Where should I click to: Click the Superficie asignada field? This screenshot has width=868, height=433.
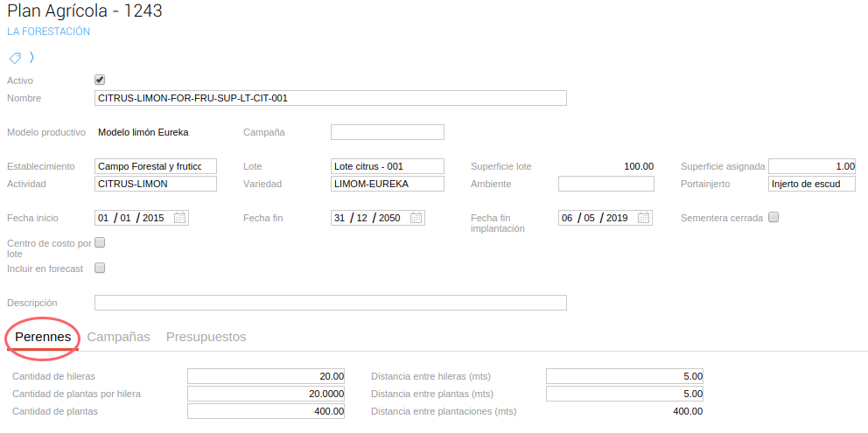(x=811, y=166)
